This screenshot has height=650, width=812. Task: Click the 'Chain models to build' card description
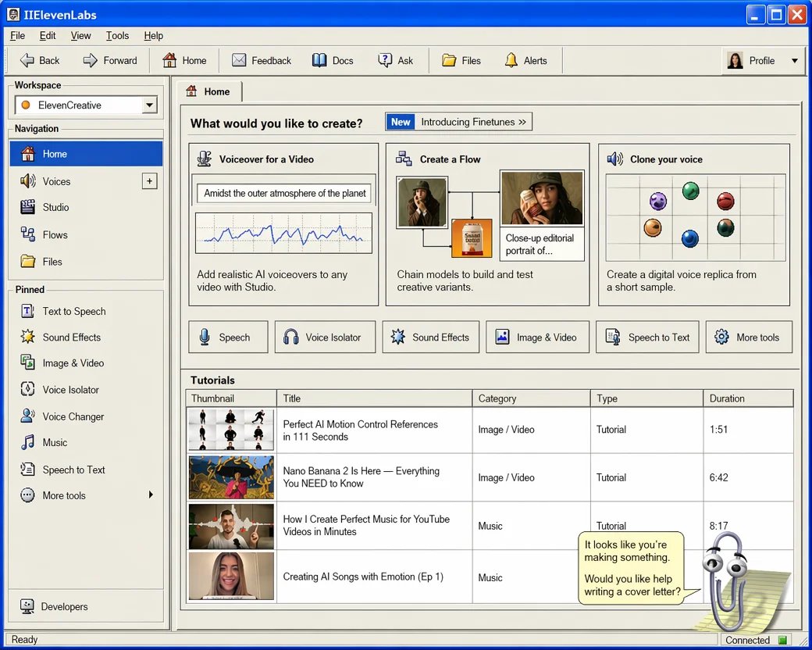point(465,280)
